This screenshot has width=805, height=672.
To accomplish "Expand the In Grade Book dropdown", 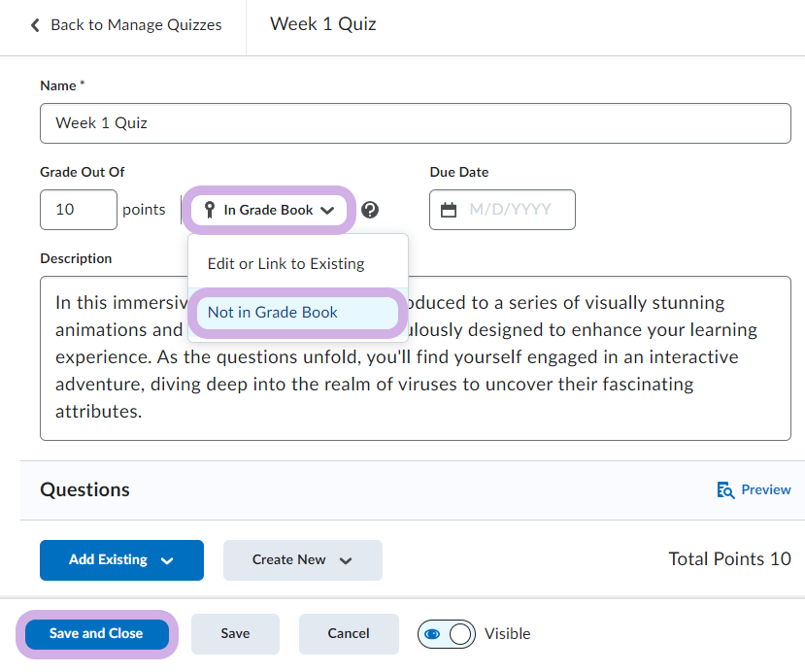I will pyautogui.click(x=270, y=210).
